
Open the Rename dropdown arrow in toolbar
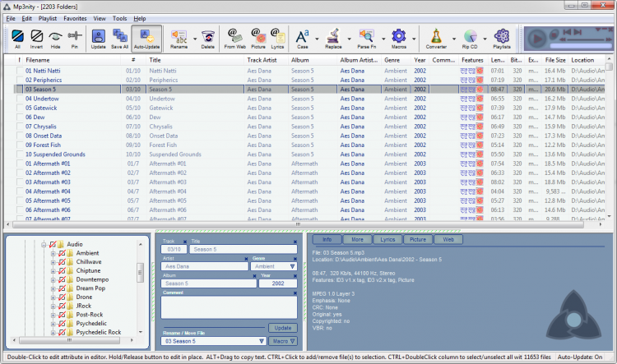(195, 39)
